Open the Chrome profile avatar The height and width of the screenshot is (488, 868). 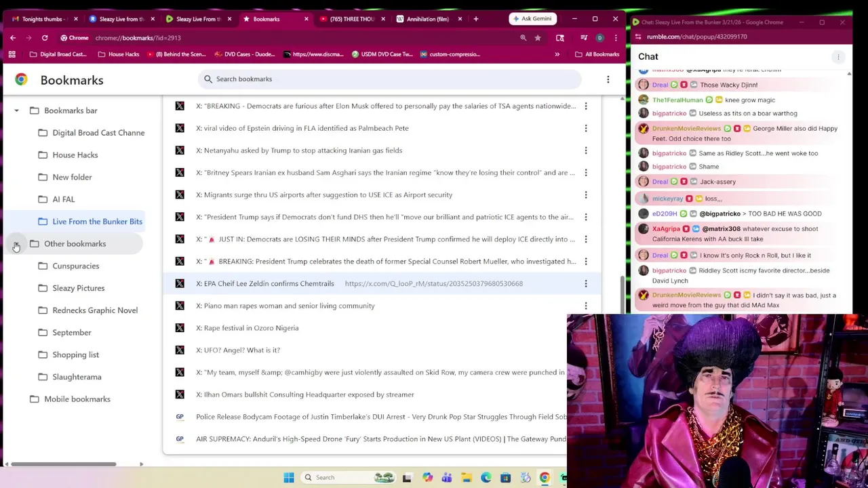click(599, 38)
